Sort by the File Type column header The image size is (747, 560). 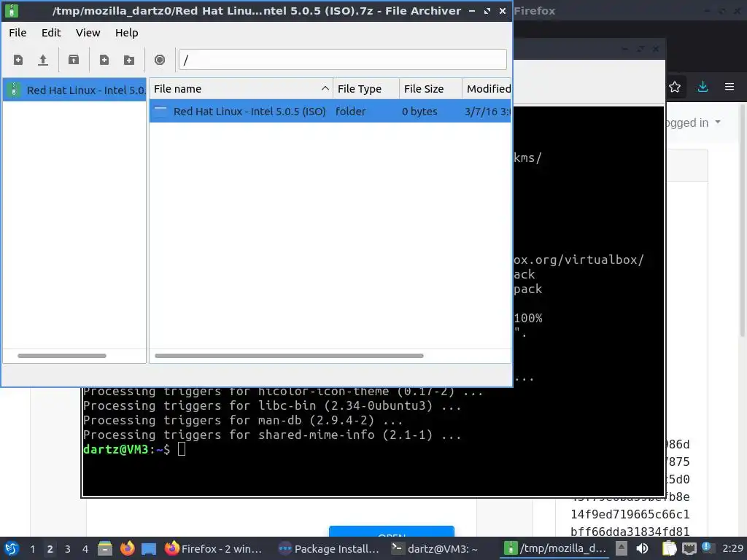pos(366,89)
